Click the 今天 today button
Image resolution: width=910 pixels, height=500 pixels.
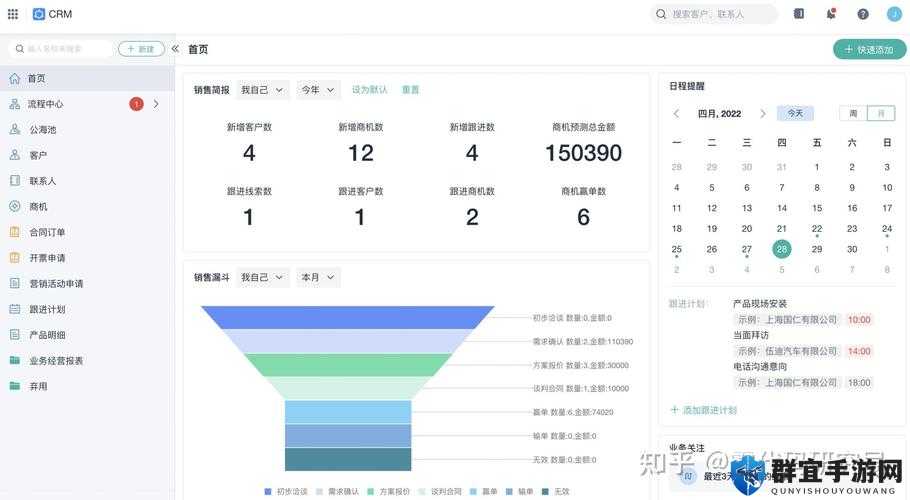tap(795, 113)
